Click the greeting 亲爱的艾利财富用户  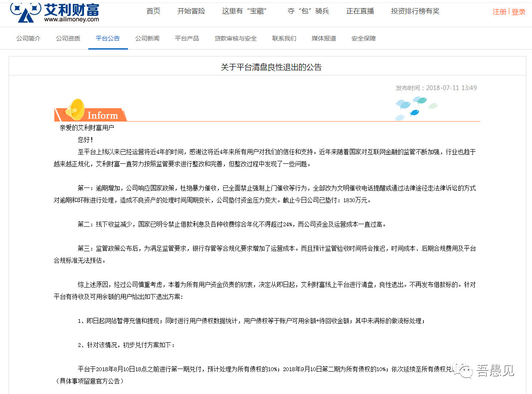point(87,128)
